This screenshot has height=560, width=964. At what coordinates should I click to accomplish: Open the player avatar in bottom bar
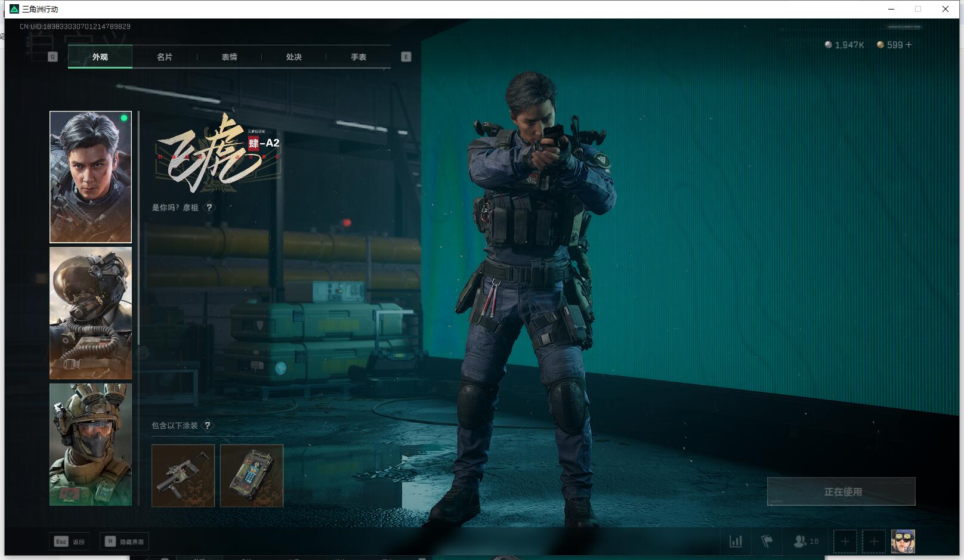[903, 542]
